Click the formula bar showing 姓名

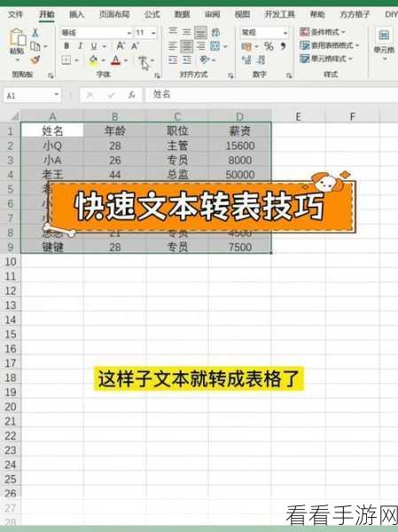271,95
